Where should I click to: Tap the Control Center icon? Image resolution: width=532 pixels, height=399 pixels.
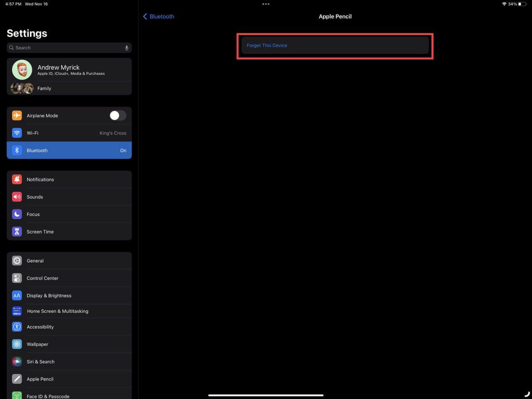point(17,278)
